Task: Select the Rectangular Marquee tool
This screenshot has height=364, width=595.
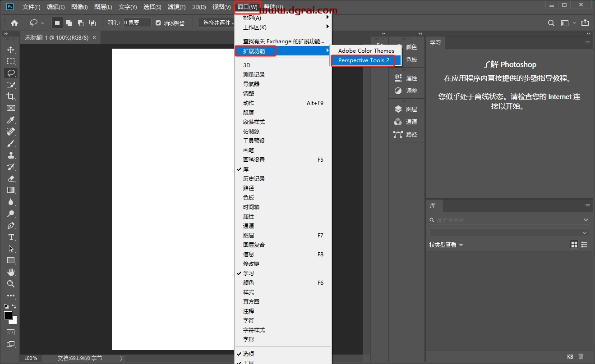Action: pyautogui.click(x=11, y=61)
